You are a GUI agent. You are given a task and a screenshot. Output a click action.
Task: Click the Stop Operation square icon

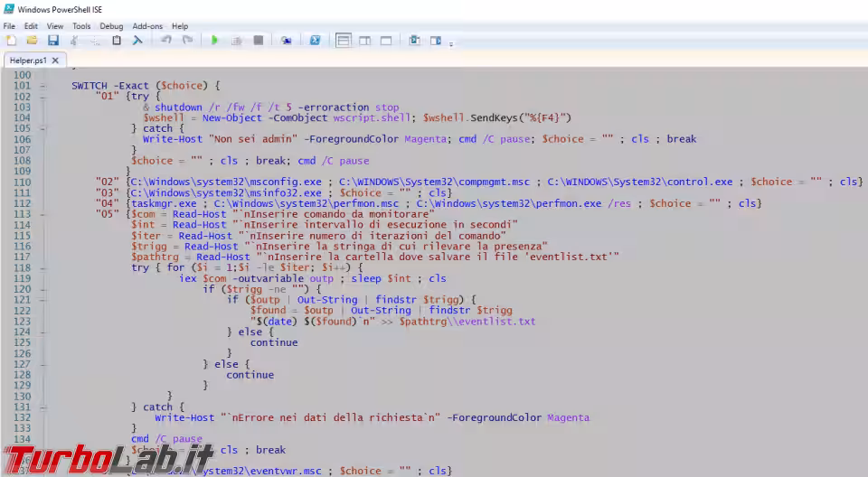[x=258, y=41]
